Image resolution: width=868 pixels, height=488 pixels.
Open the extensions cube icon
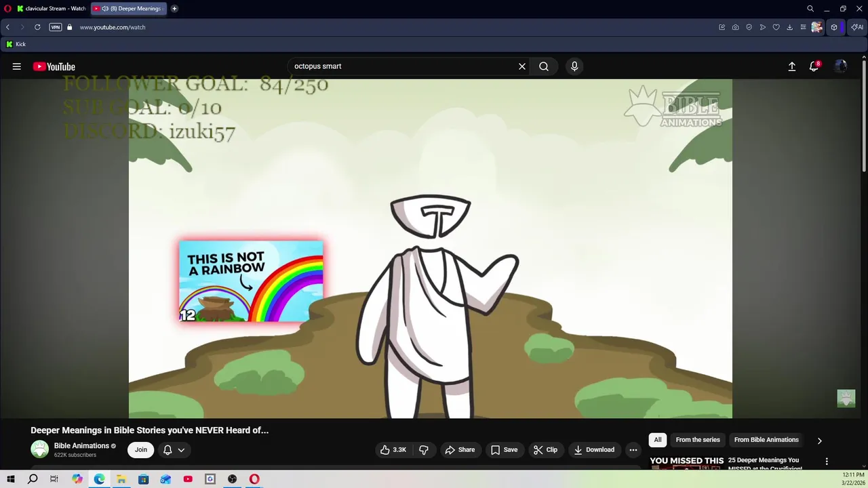coord(834,27)
